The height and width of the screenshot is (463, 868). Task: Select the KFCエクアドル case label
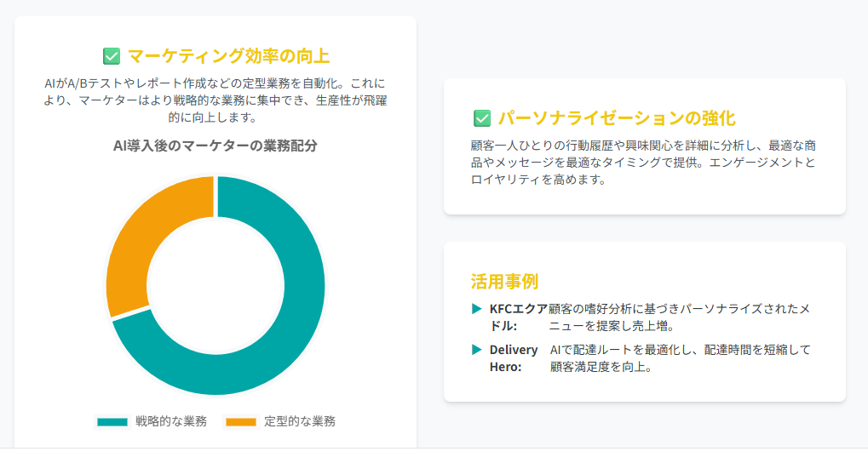pyautogui.click(x=518, y=317)
